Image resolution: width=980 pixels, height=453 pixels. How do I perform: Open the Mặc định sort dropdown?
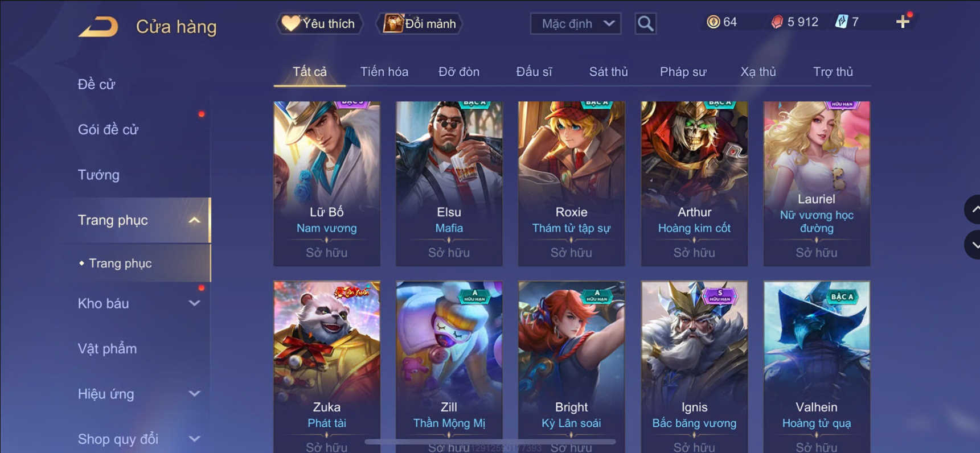(x=575, y=23)
